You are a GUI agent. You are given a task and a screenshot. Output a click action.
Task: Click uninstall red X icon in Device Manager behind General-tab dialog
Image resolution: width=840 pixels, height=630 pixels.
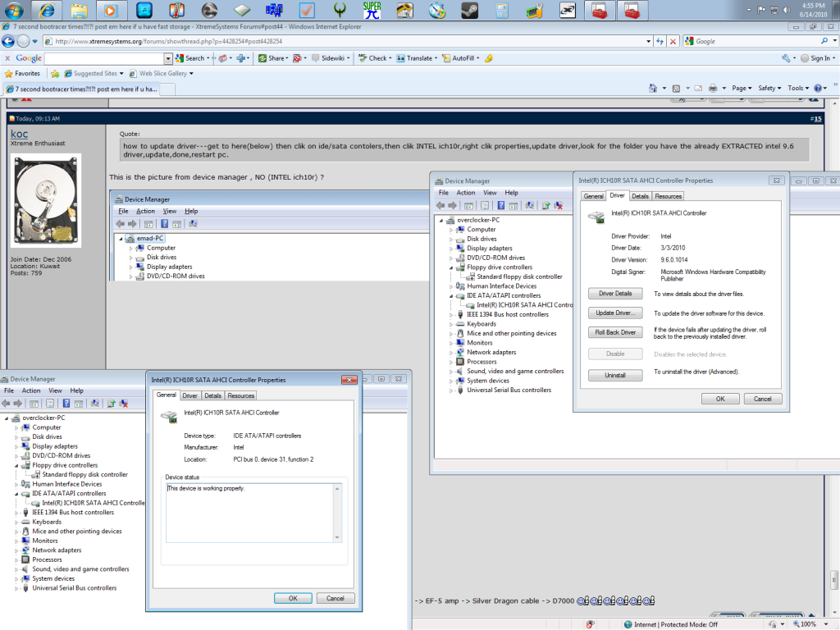pyautogui.click(x=124, y=404)
